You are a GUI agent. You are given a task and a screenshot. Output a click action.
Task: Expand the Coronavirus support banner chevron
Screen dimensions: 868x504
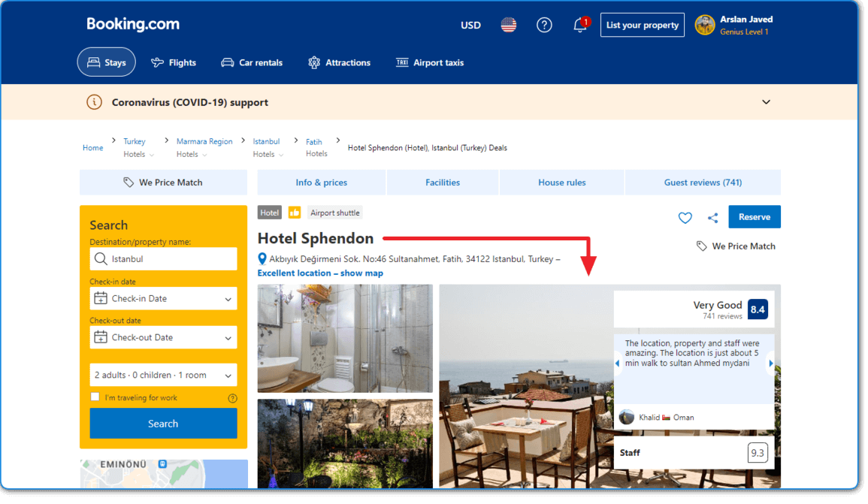(x=766, y=102)
